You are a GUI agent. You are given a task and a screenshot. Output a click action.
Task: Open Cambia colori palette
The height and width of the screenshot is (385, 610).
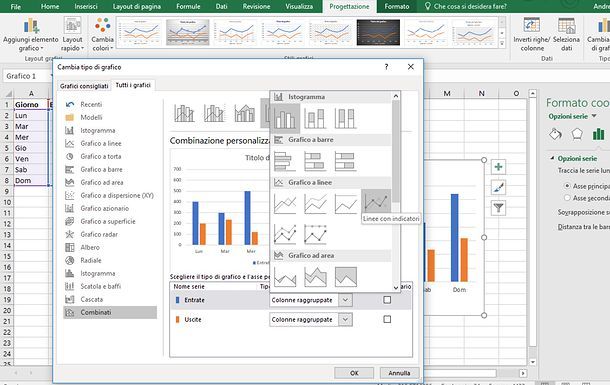tap(103, 35)
